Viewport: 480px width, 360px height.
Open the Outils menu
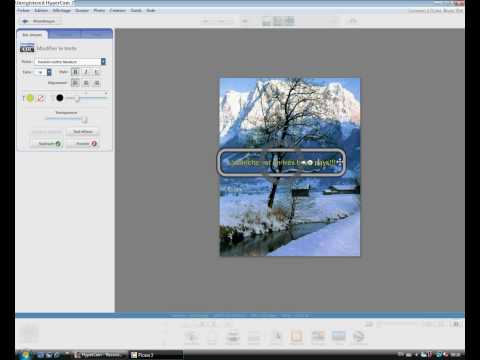tap(136, 11)
